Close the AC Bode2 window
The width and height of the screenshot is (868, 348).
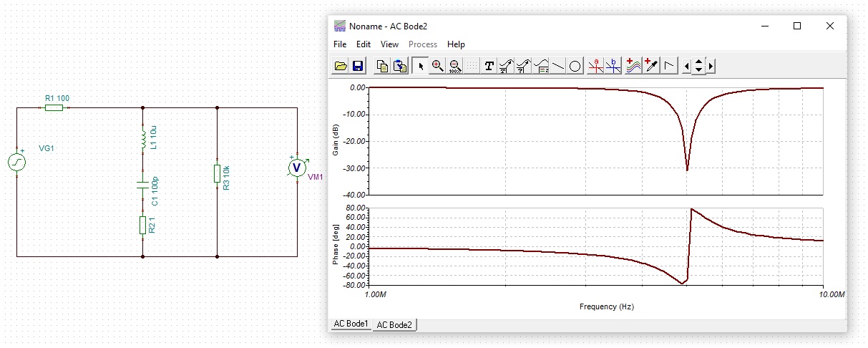(830, 26)
